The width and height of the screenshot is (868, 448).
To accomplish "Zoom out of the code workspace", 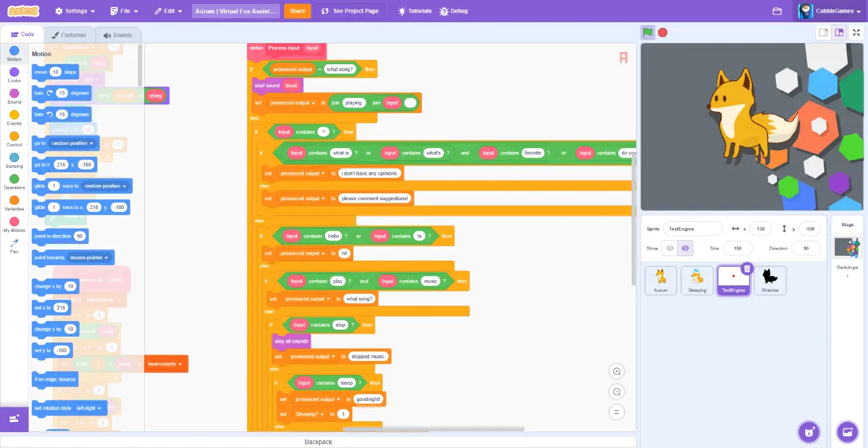I will coord(616,391).
